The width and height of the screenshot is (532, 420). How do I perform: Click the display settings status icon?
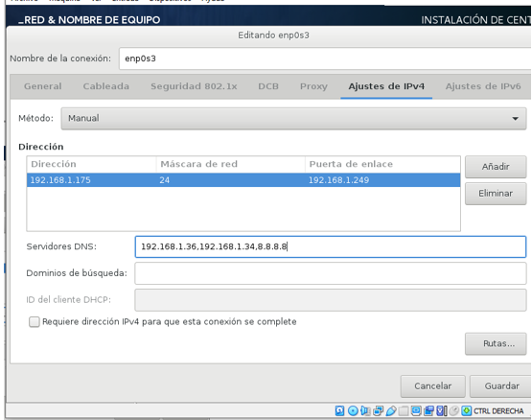416,410
